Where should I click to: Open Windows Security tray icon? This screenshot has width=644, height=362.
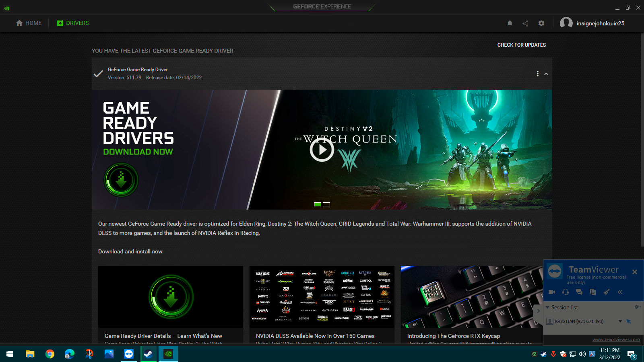(x=563, y=354)
